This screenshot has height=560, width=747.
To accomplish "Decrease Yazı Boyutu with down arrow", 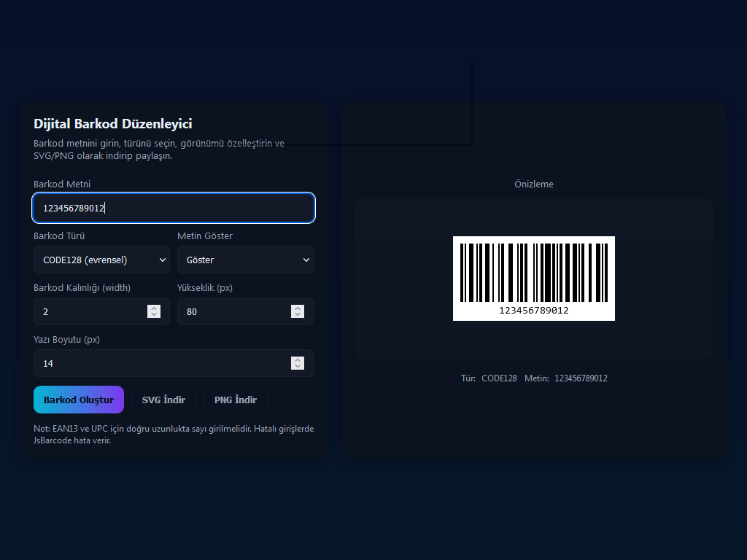I will tap(298, 367).
